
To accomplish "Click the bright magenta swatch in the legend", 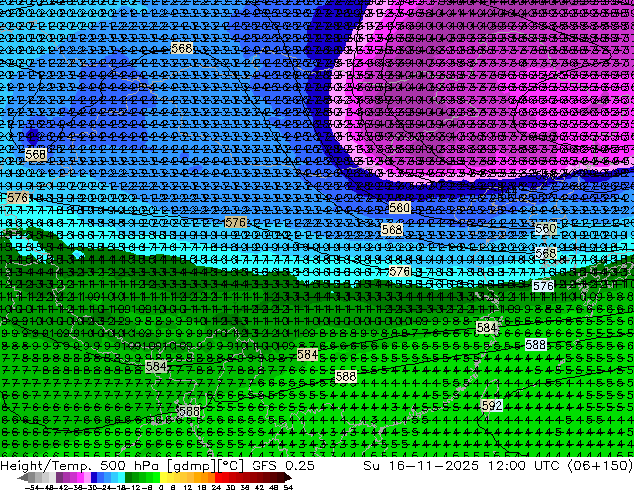I will tap(80, 477).
